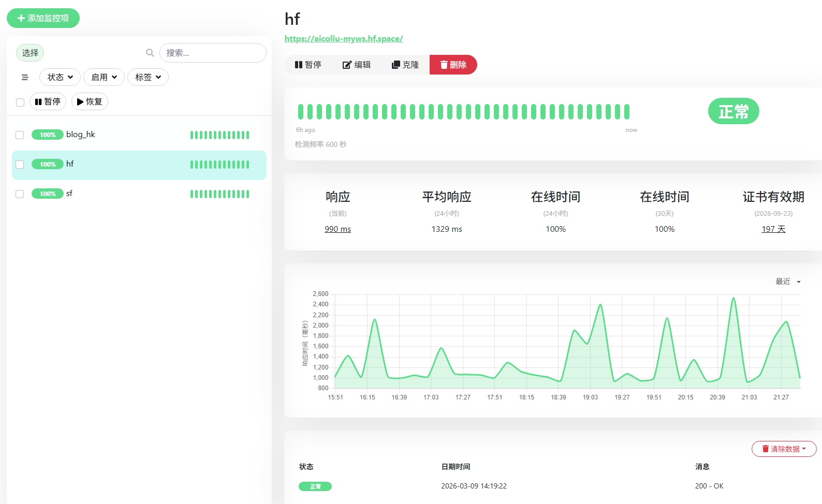
Task: Open the 状态 status filter dropdown
Action: click(x=60, y=77)
